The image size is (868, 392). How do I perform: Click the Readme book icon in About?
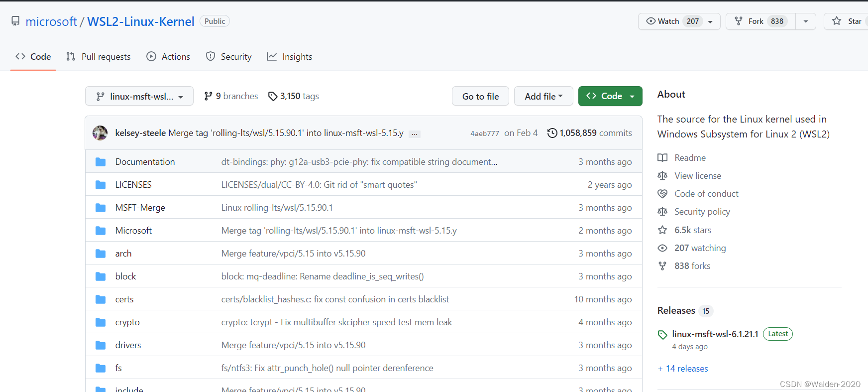pyautogui.click(x=662, y=158)
